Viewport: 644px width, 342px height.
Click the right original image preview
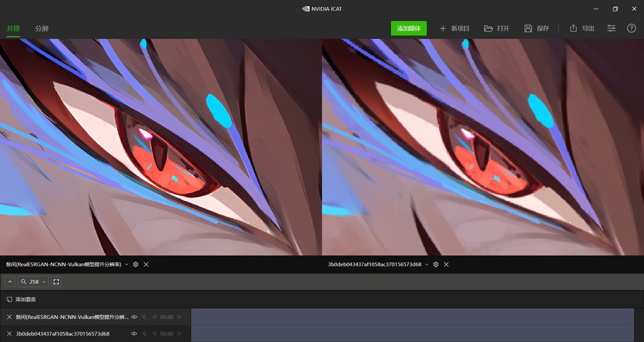483,147
